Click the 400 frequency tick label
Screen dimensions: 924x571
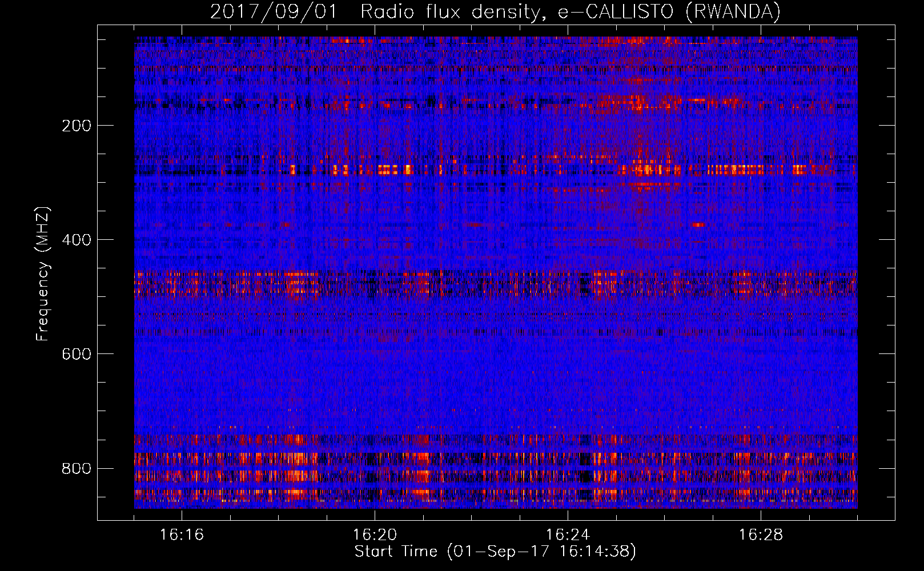(77, 240)
